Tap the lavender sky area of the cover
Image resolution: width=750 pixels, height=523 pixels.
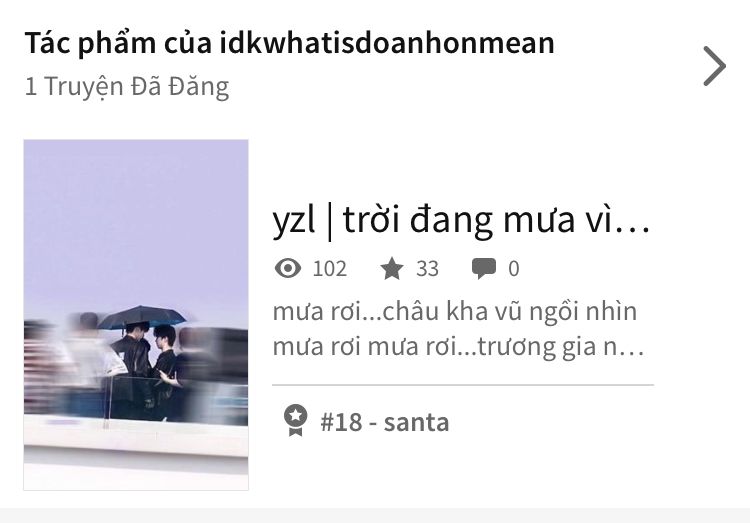(x=136, y=215)
